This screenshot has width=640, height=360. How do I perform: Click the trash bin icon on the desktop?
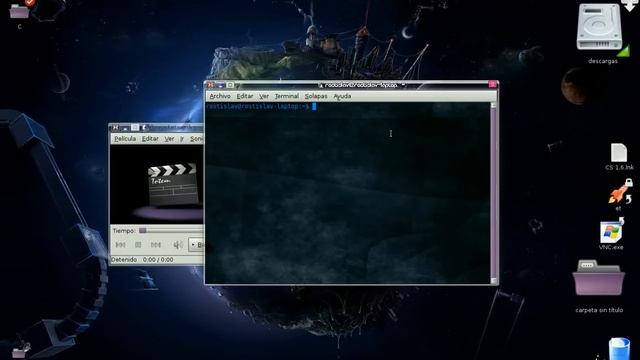(x=619, y=349)
